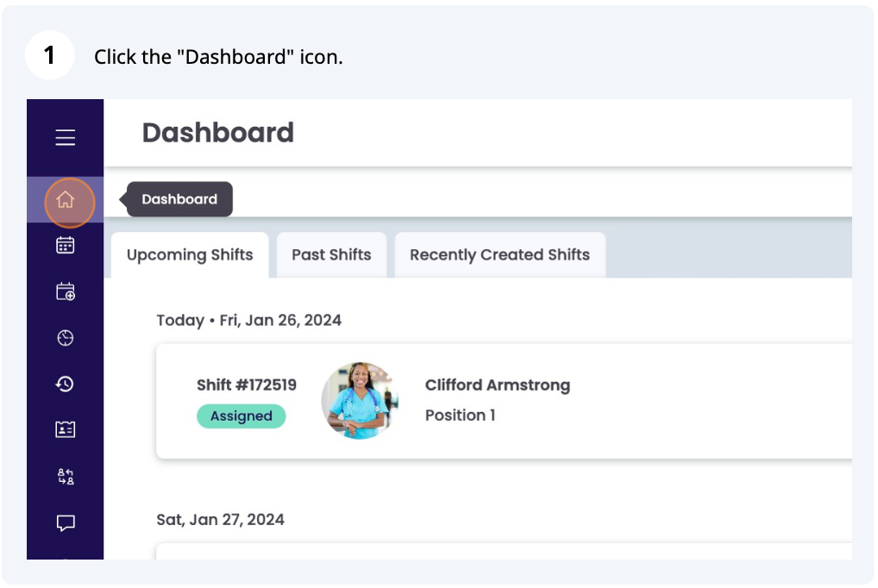Switch to the Upcoming Shifts tab
This screenshot has width=878, height=588.
click(x=190, y=255)
